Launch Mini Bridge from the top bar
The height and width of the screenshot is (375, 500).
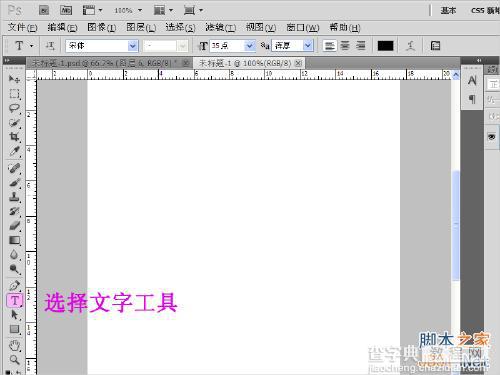pos(66,10)
